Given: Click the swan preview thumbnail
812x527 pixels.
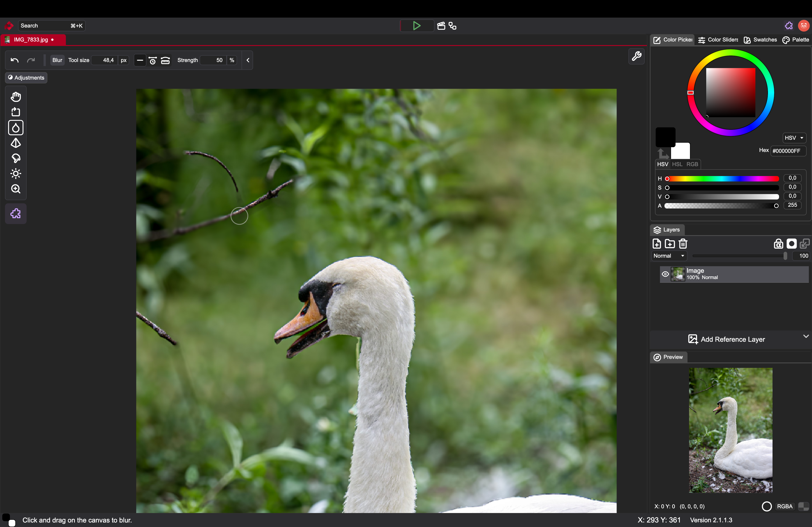Looking at the screenshot, I should [730, 430].
